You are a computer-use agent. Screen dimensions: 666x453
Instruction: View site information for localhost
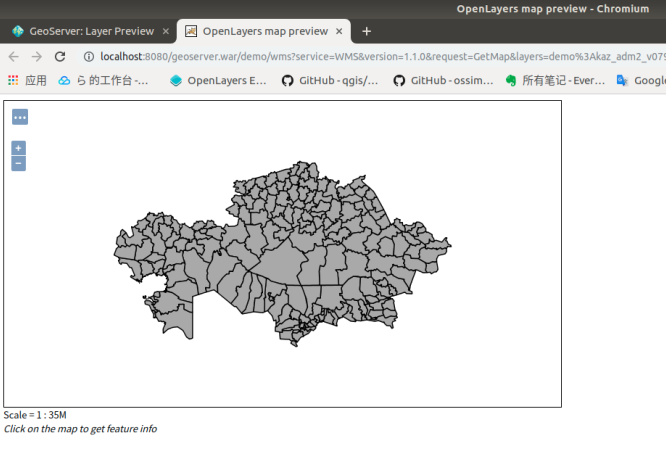(89, 57)
